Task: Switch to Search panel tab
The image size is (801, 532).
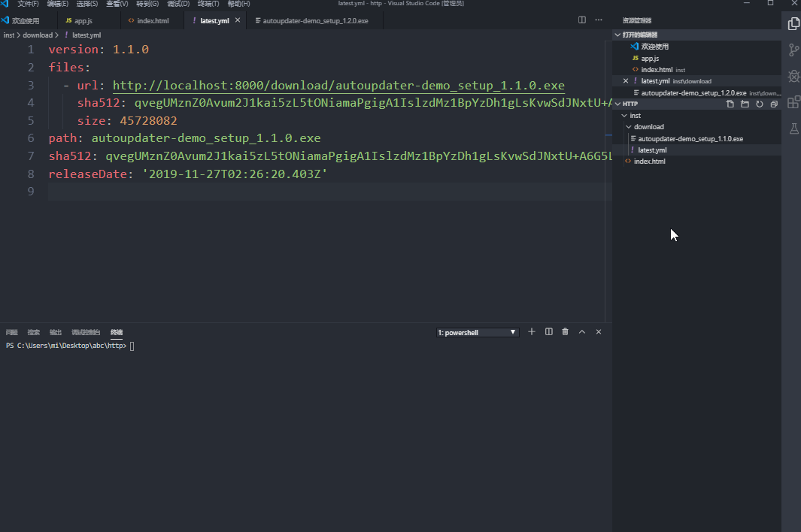Action: point(34,332)
